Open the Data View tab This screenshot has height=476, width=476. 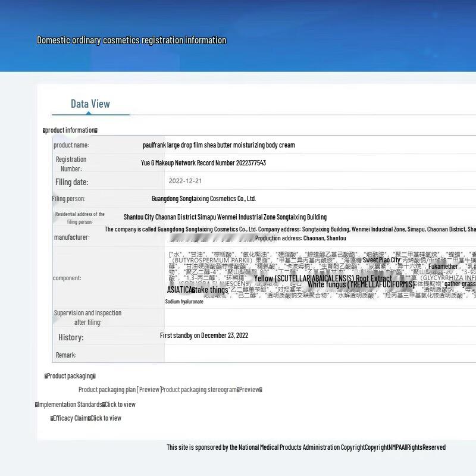(90, 104)
